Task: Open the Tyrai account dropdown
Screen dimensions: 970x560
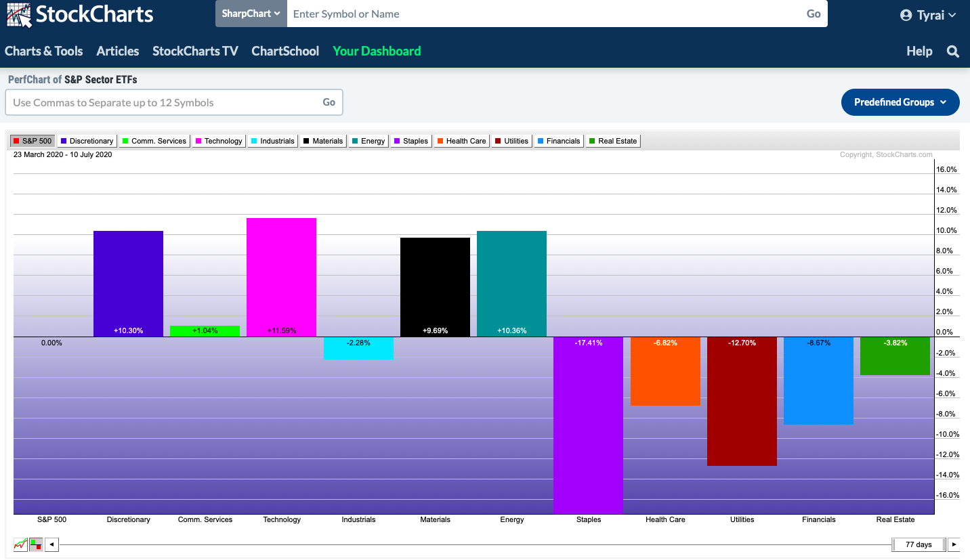Action: click(928, 14)
